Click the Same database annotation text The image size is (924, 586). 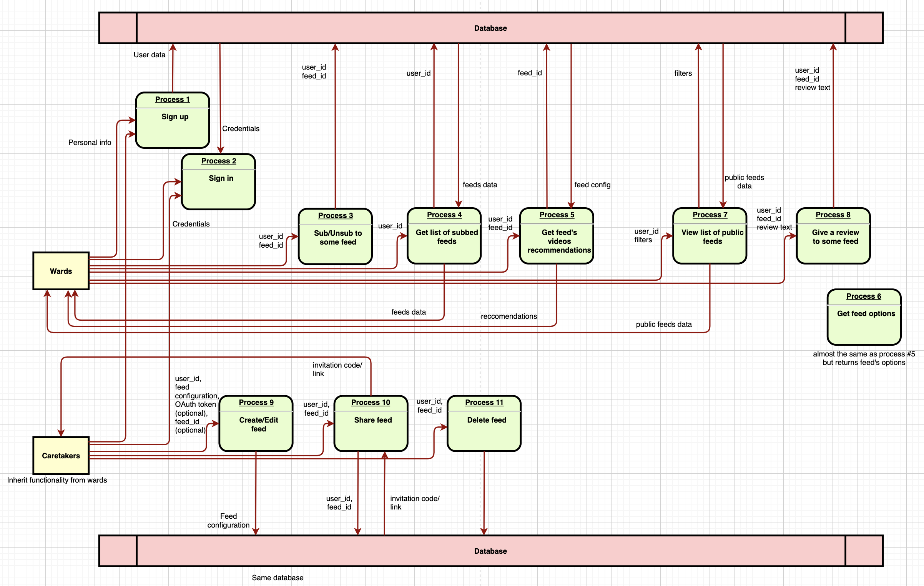pos(278,578)
